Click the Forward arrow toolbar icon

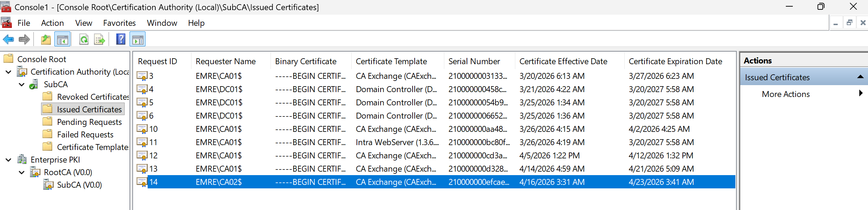24,39
